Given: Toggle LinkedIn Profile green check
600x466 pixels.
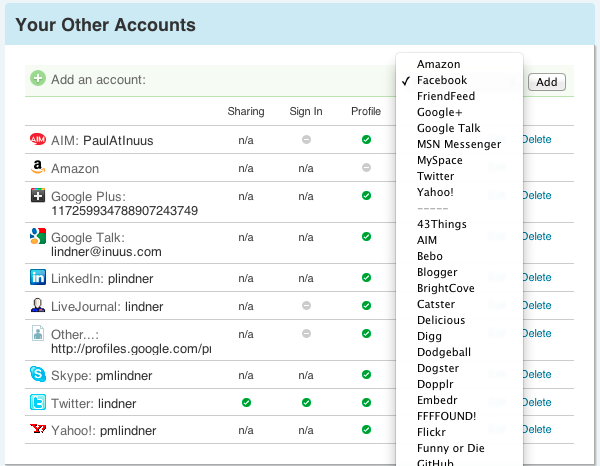Looking at the screenshot, I should coord(366,277).
